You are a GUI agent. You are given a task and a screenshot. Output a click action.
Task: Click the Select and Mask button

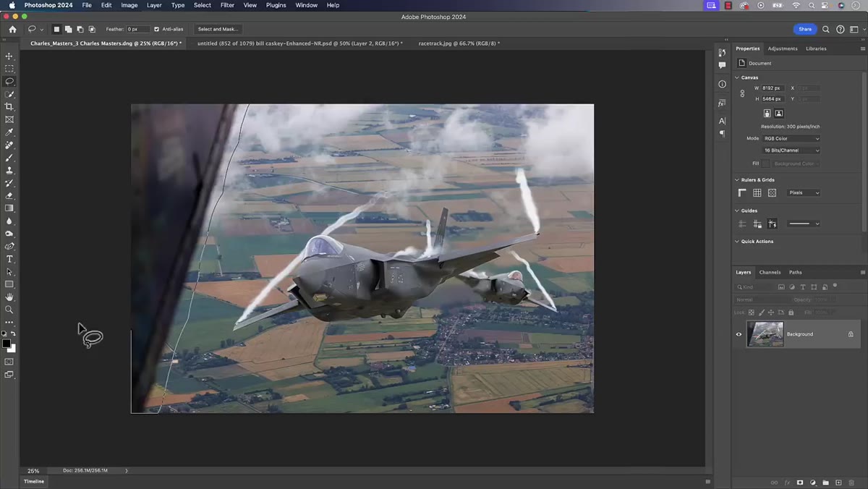[218, 29]
